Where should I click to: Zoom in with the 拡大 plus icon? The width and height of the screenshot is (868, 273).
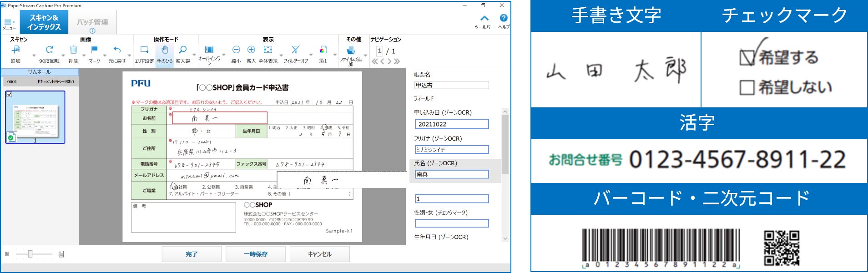pyautogui.click(x=251, y=50)
